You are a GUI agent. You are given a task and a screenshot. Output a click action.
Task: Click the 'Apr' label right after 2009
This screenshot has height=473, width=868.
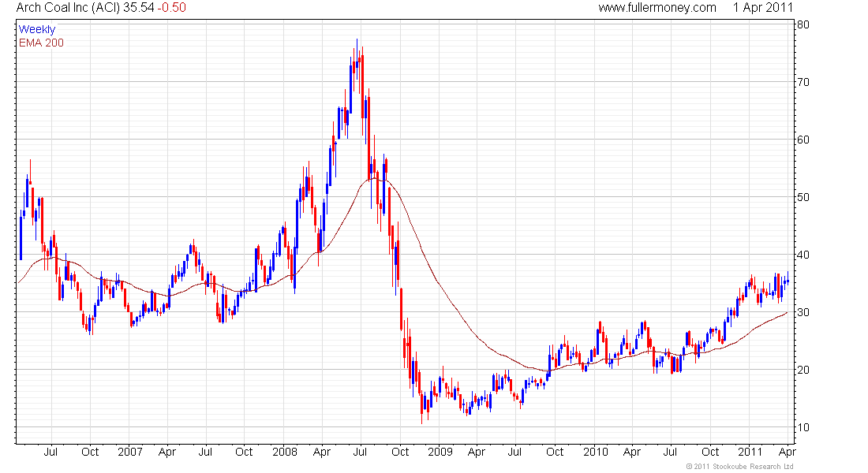coord(477,453)
